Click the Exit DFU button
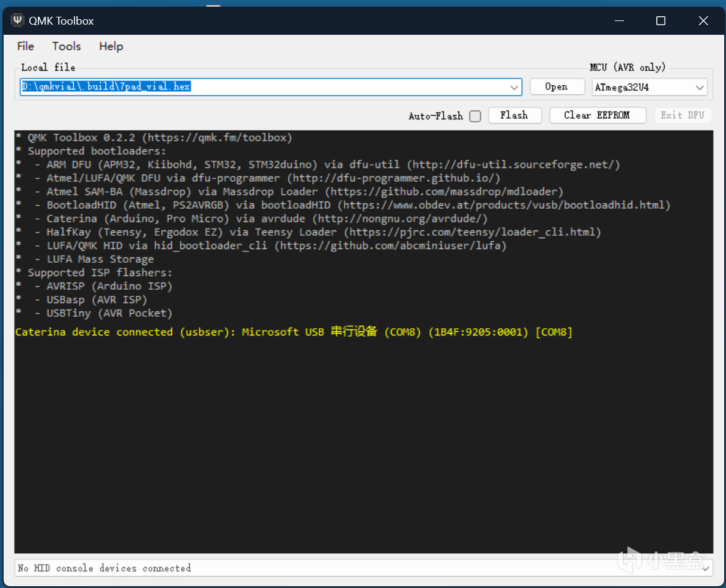726x588 pixels. [x=683, y=115]
